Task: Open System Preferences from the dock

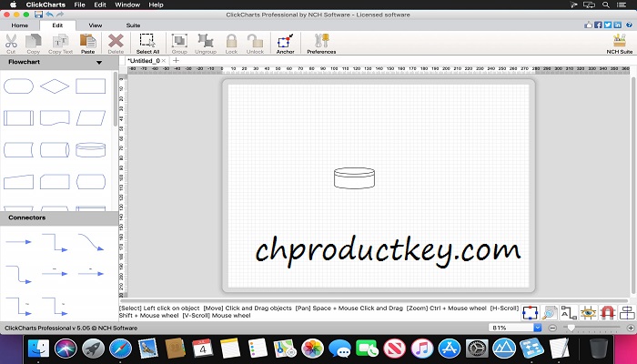Action: point(477,349)
